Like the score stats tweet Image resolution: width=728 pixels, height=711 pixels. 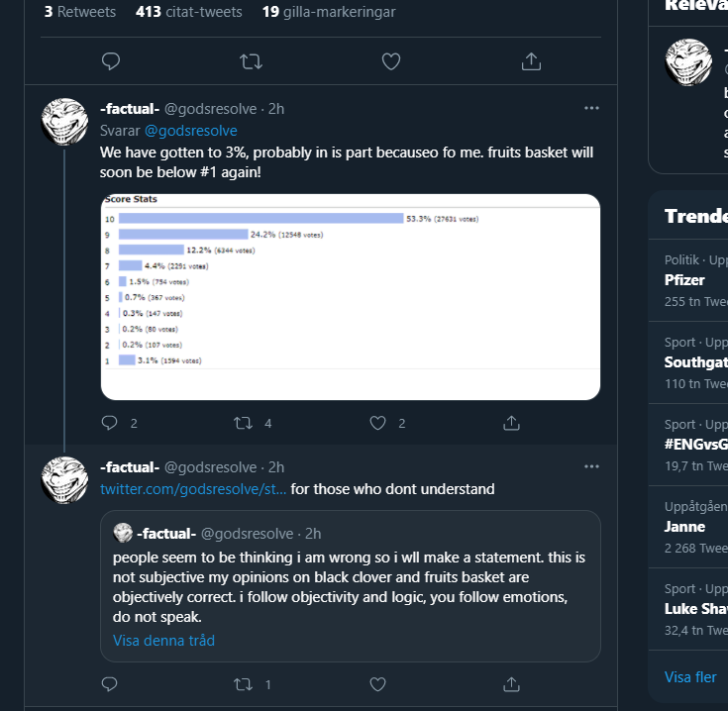tap(377, 423)
